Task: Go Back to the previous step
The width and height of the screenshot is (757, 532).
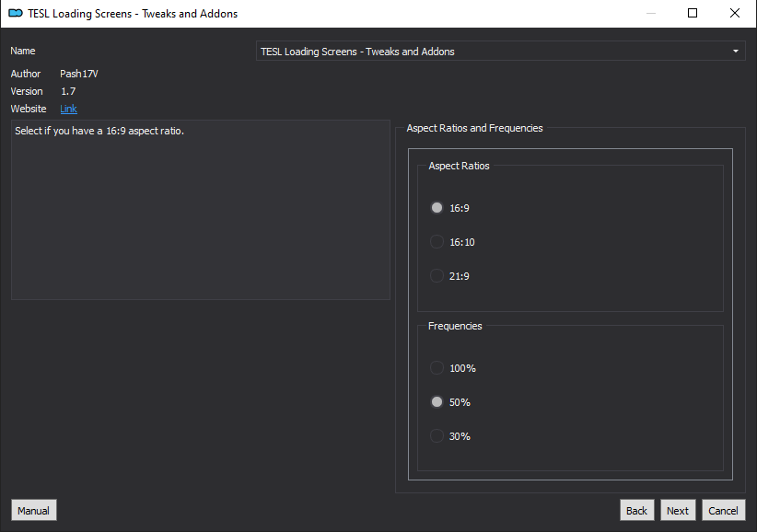Action: pos(636,511)
